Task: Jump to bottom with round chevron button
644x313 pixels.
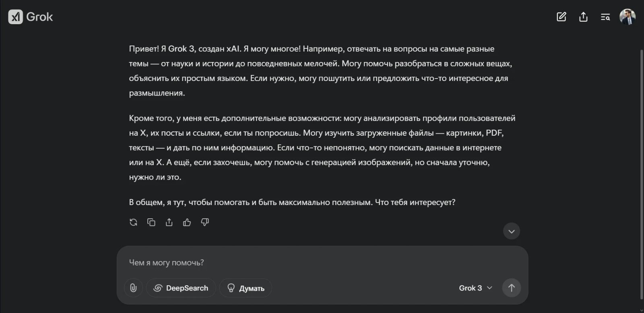Action: (512, 231)
